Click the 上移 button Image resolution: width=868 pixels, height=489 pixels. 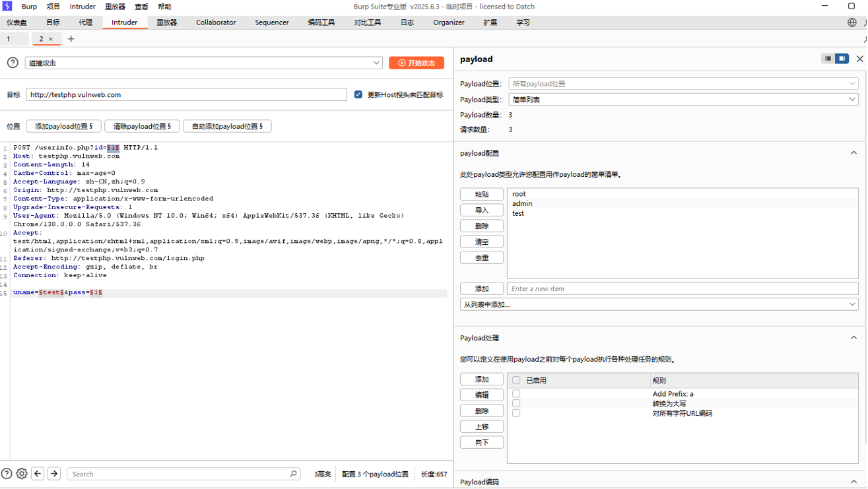[482, 426]
